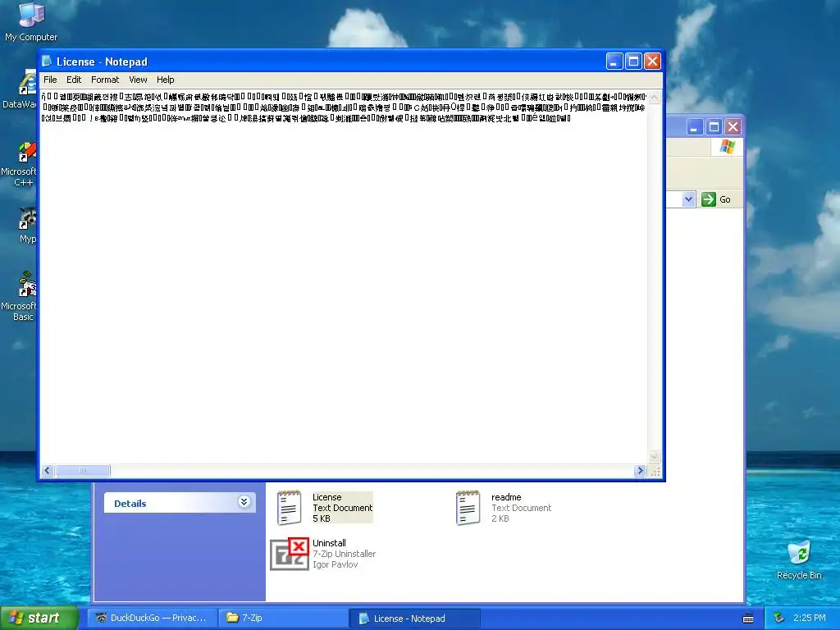Open the address bar dropdown in explorer
The height and width of the screenshot is (630, 840).
tap(688, 199)
